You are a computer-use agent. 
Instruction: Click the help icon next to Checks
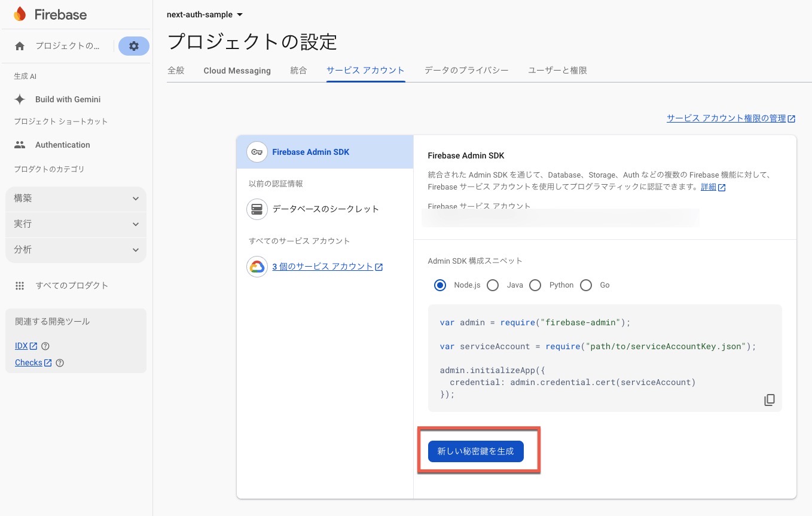click(x=59, y=363)
